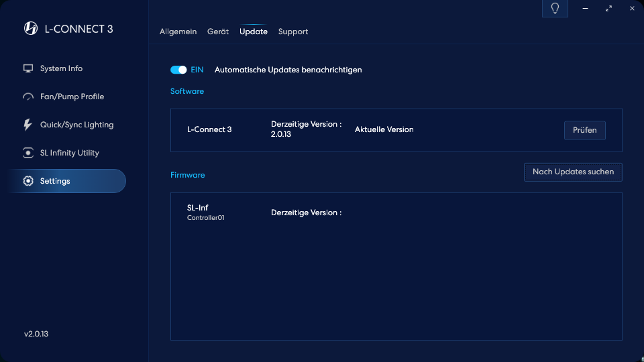Close the L-Connect window
Viewport: 644px width, 362px height.
click(632, 8)
